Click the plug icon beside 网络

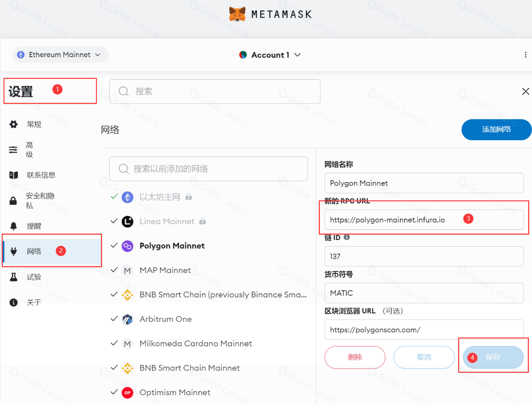(x=14, y=251)
